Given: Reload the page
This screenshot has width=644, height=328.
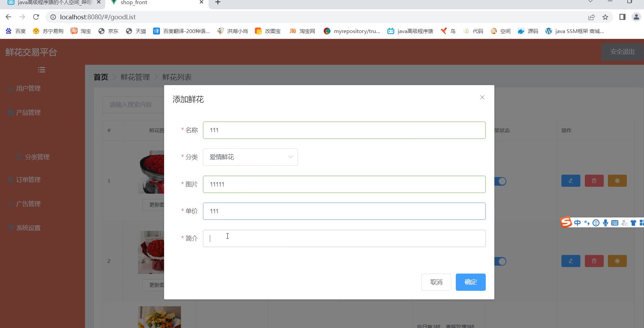Looking at the screenshot, I should tap(36, 17).
